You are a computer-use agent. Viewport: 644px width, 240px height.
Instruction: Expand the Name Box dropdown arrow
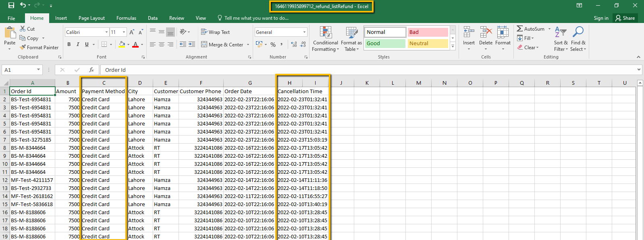pos(38,70)
